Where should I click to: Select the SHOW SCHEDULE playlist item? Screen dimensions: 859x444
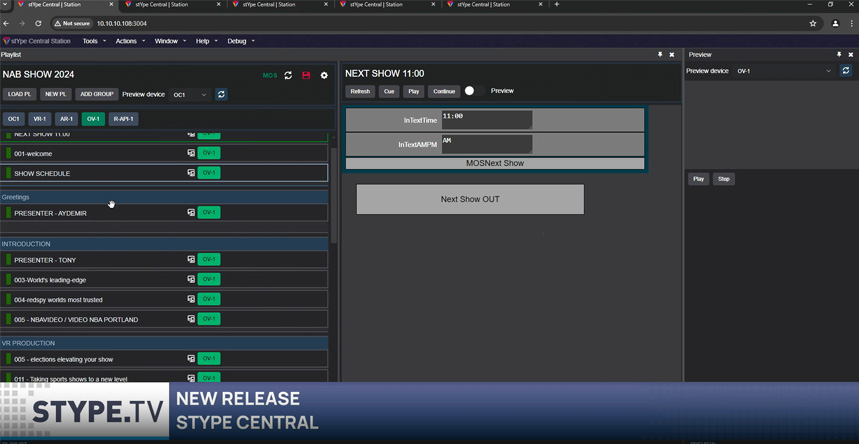[x=164, y=173]
